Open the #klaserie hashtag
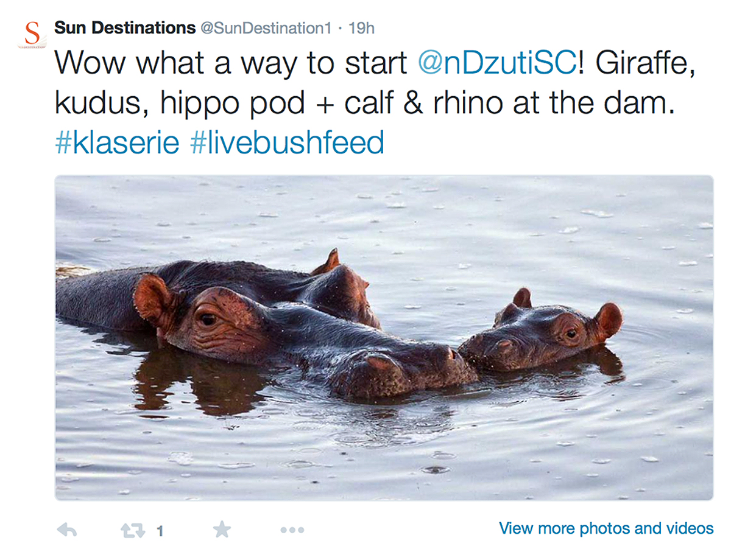The image size is (731, 560). tap(118, 143)
